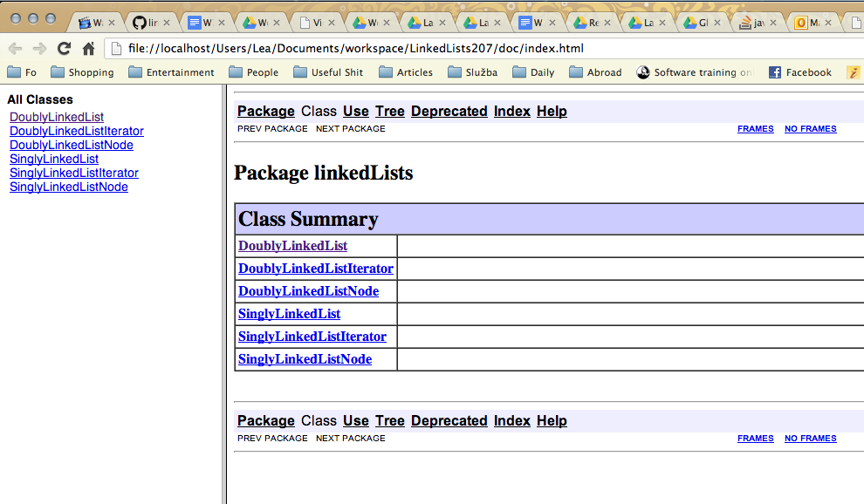Click the Tree link in top navigation
Image resolution: width=864 pixels, height=504 pixels.
[389, 112]
